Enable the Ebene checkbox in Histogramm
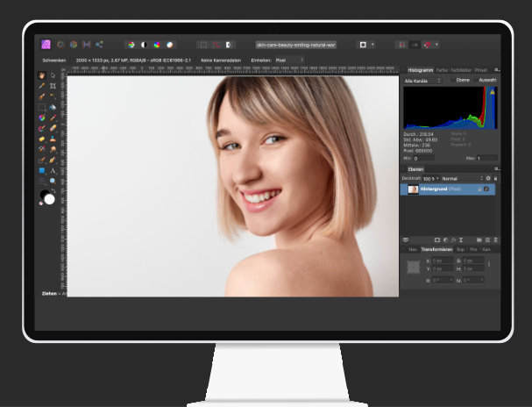 (453, 80)
